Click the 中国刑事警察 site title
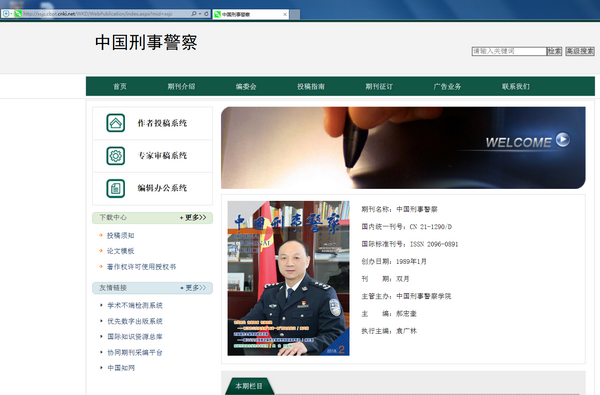Image resolution: width=600 pixels, height=395 pixels. pyautogui.click(x=146, y=42)
